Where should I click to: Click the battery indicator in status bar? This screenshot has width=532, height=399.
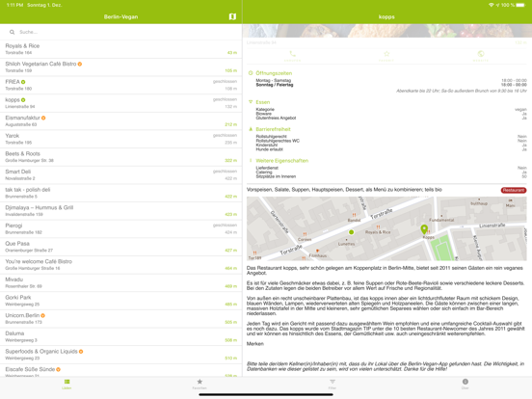click(x=520, y=5)
